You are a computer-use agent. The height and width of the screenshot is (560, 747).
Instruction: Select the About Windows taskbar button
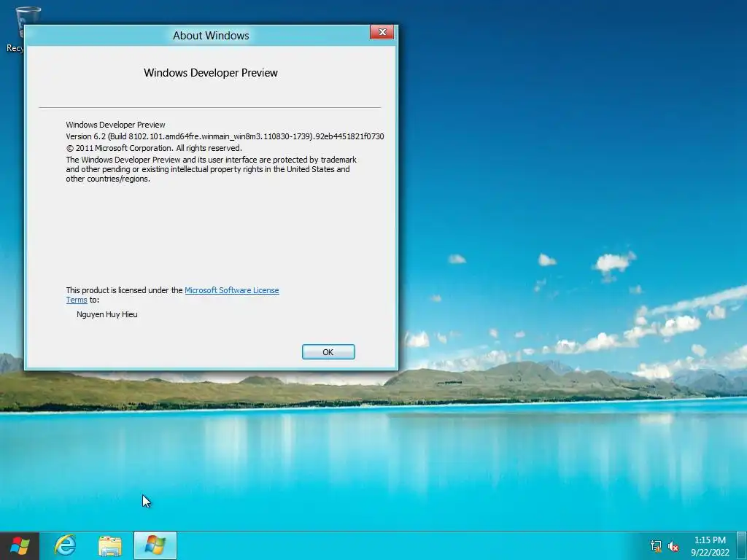click(x=155, y=545)
